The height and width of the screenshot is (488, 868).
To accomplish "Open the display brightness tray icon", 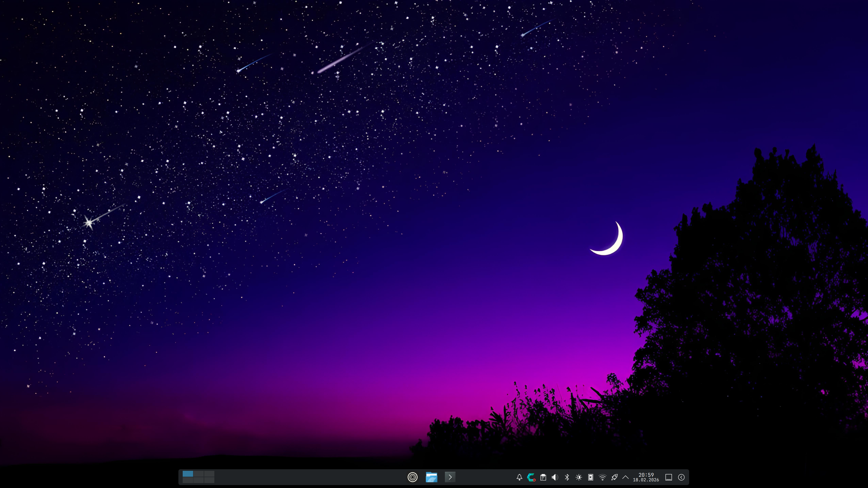I will point(579,477).
